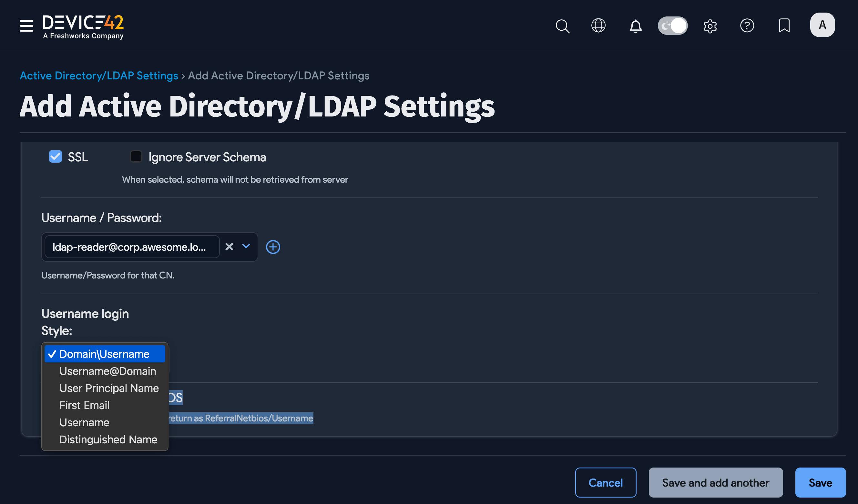The height and width of the screenshot is (504, 858).
Task: Click Save and add another
Action: [x=715, y=483]
